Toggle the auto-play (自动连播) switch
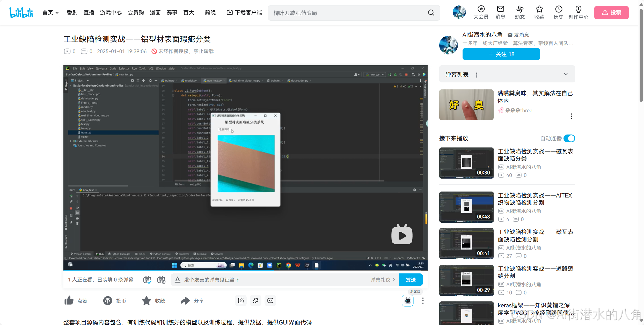Image resolution: width=644 pixels, height=325 pixels. (569, 138)
